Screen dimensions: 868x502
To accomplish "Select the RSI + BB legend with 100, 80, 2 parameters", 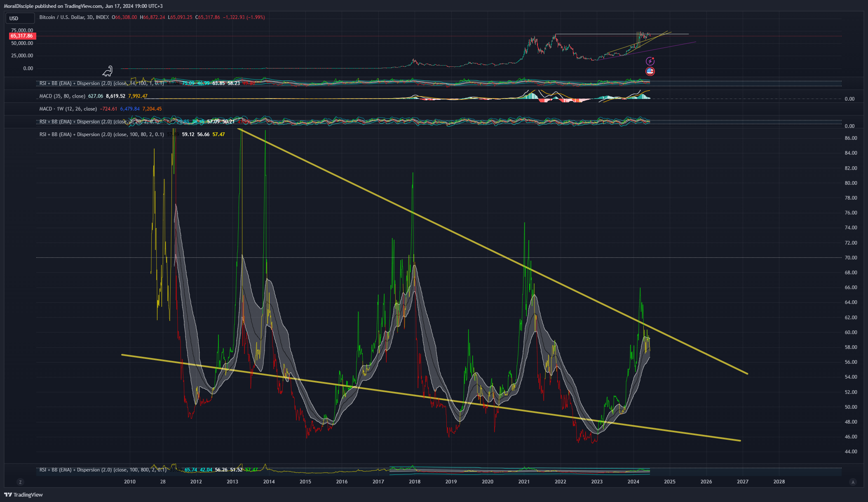I will click(x=101, y=134).
